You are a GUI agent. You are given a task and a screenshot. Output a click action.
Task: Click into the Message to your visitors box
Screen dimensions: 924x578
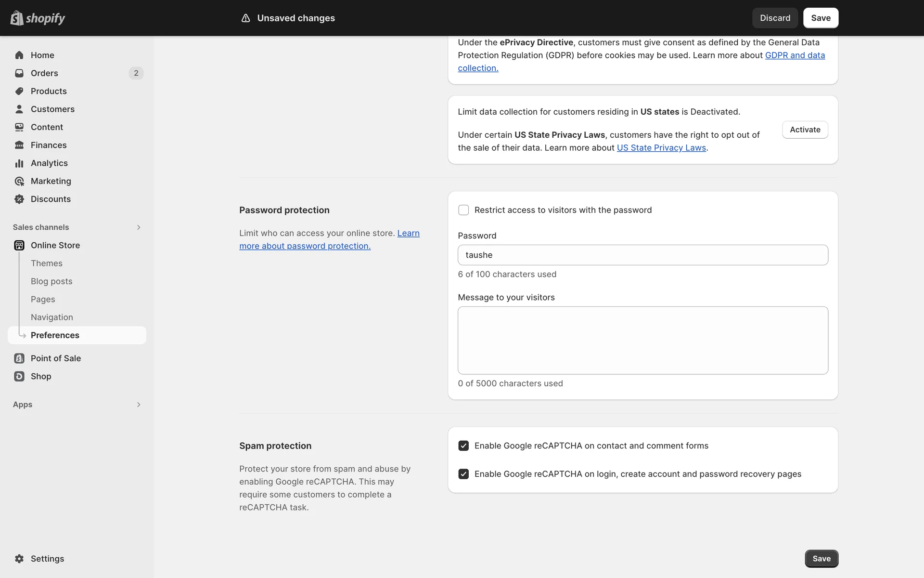(642, 340)
